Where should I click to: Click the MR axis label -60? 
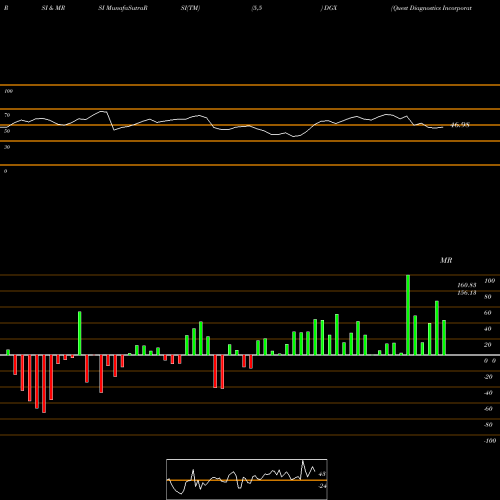[488, 409]
